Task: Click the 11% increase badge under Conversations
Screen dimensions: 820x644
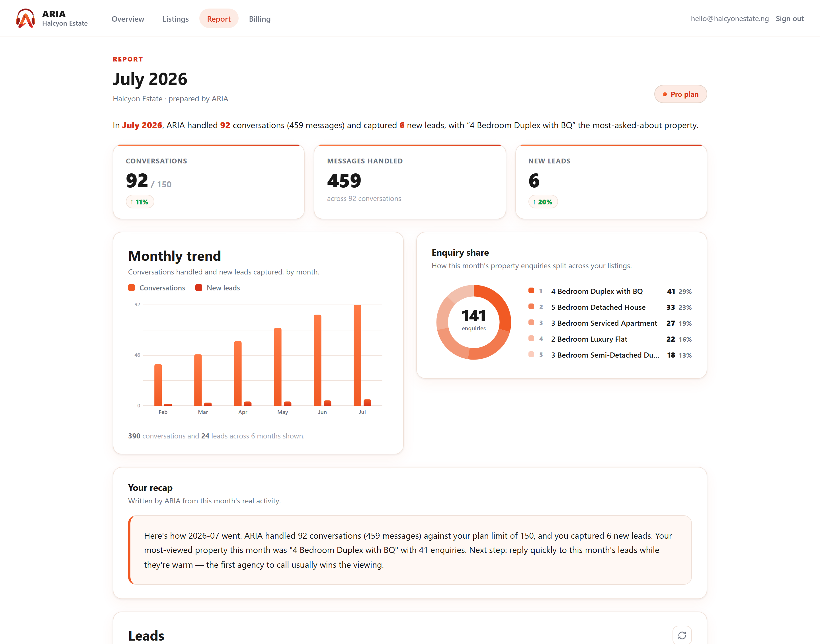Action: coord(140,202)
